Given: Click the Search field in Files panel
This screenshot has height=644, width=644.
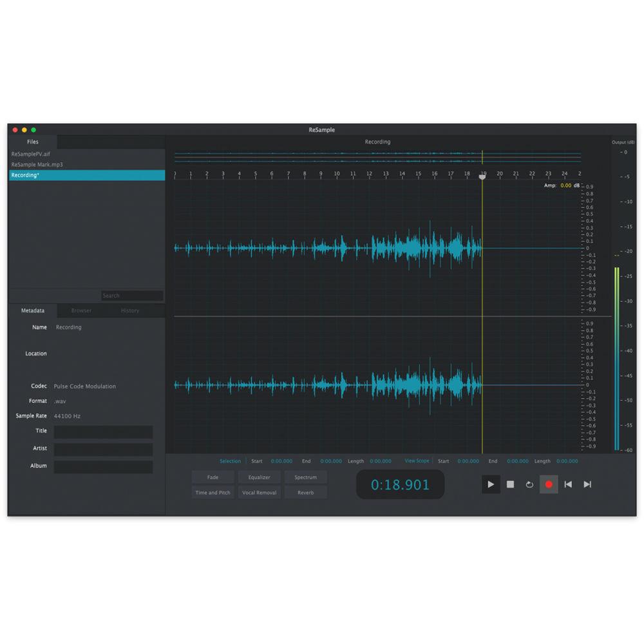Looking at the screenshot, I should click(132, 296).
